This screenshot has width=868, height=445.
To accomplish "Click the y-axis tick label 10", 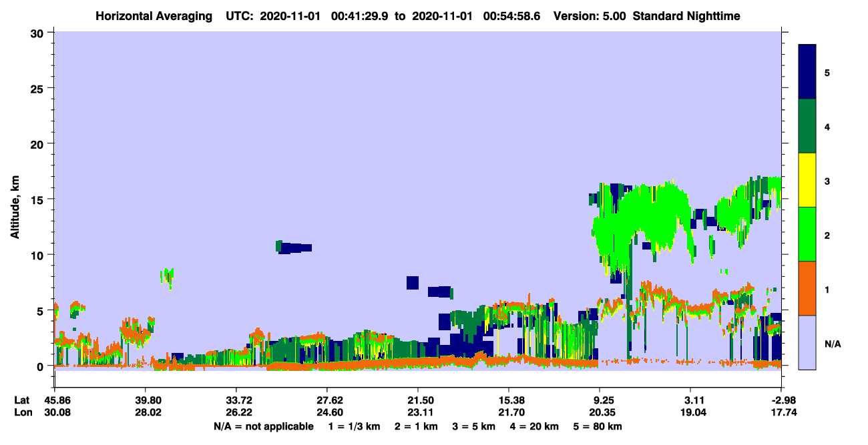I will [x=37, y=255].
